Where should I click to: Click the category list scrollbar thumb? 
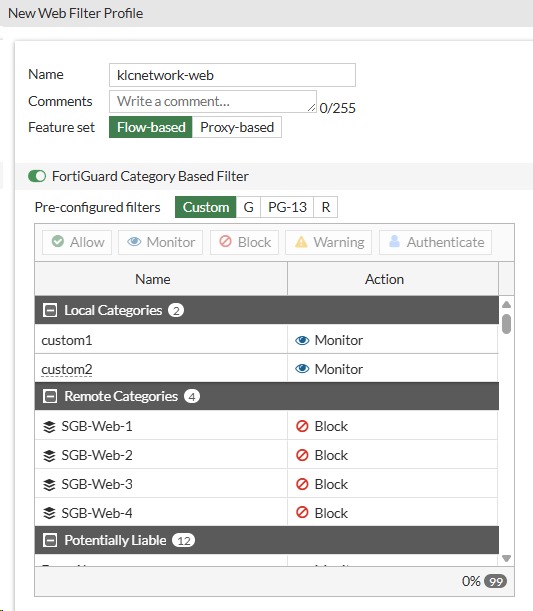507,324
